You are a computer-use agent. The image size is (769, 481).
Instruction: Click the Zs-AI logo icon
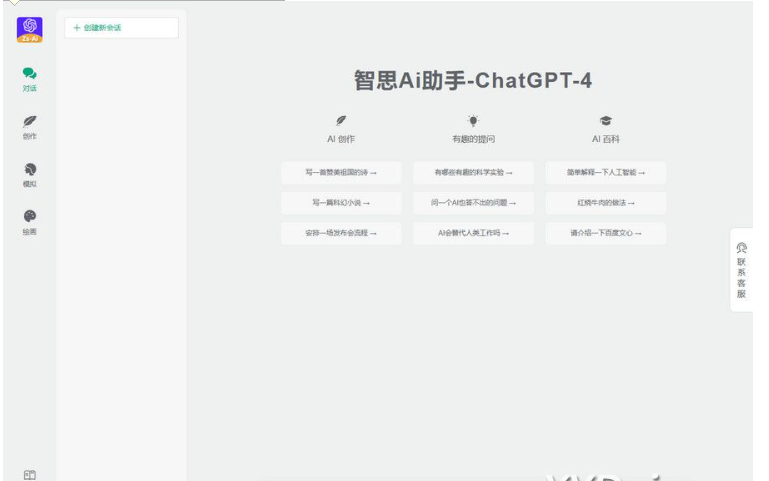tap(29, 30)
